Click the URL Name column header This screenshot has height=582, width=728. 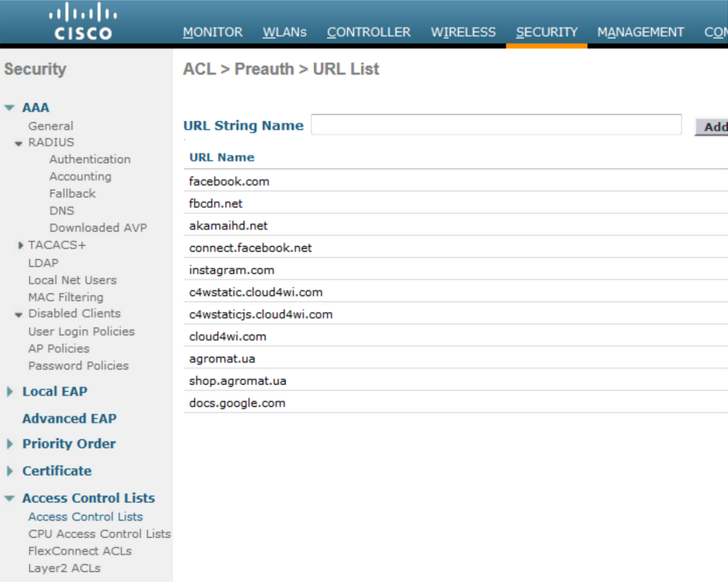pyautogui.click(x=222, y=158)
